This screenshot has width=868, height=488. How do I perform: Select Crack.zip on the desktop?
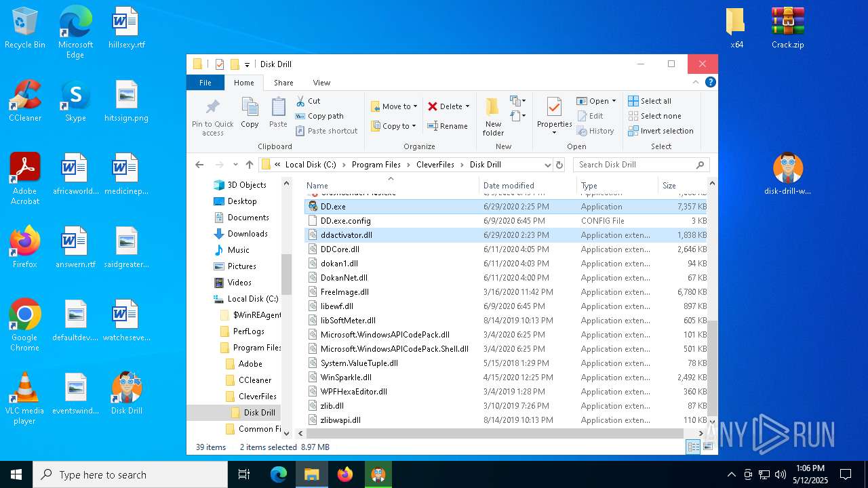click(x=787, y=28)
